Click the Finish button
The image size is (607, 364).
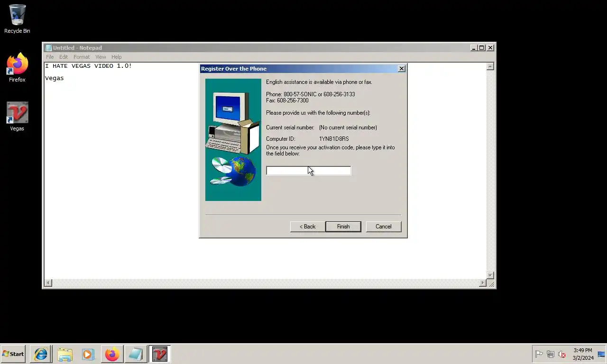click(343, 227)
